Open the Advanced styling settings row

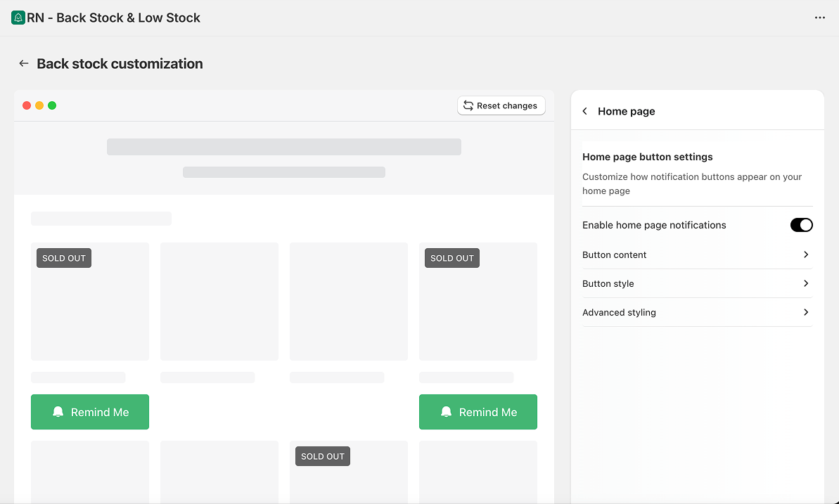(619, 312)
